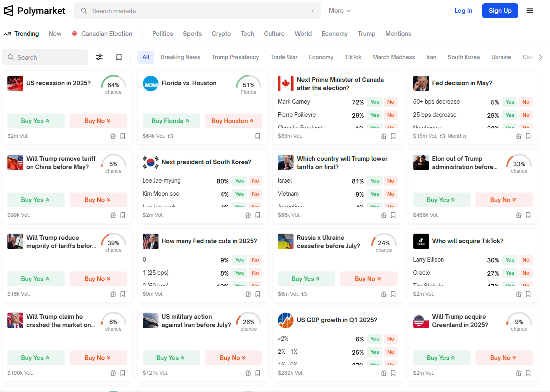
Task: Bookmark Elon out of Trump administration market
Action: [528, 215]
